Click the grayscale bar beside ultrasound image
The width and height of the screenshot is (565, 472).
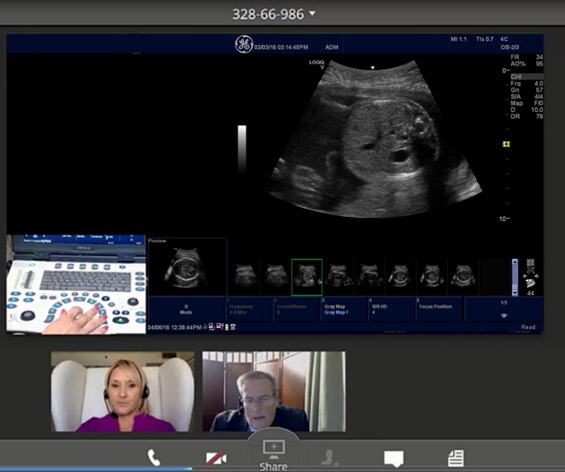point(242,148)
